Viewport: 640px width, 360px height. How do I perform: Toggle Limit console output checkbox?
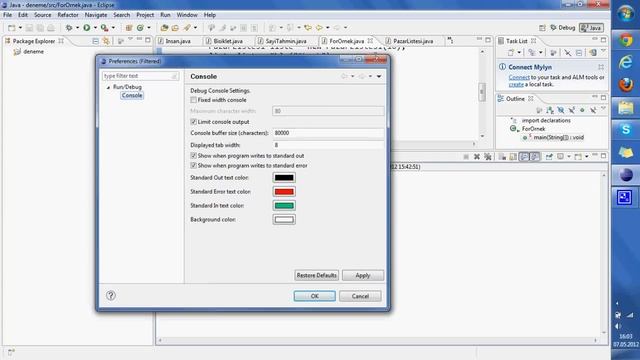(193, 122)
